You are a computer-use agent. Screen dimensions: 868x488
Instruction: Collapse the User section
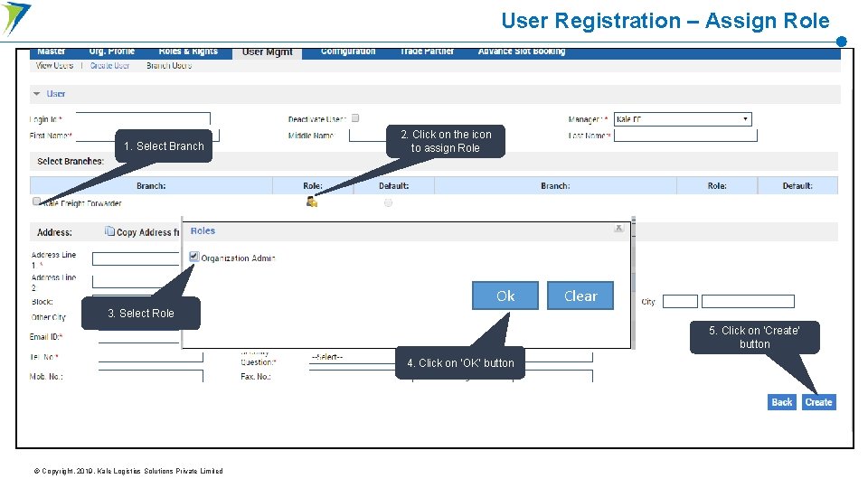(x=36, y=94)
